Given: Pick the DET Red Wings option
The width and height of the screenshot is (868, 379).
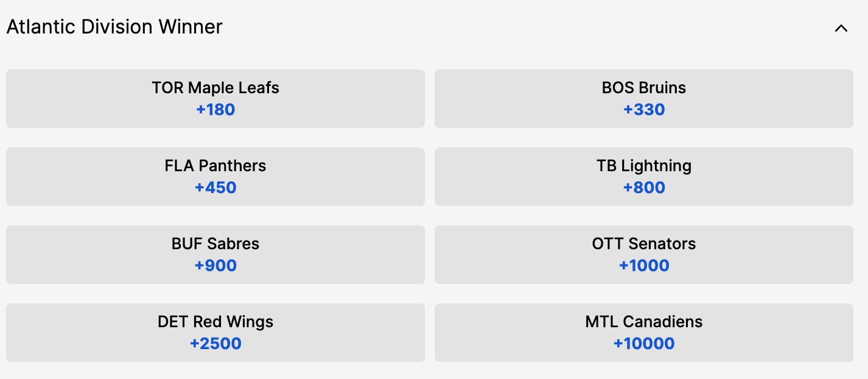Looking at the screenshot, I should click(x=215, y=333).
